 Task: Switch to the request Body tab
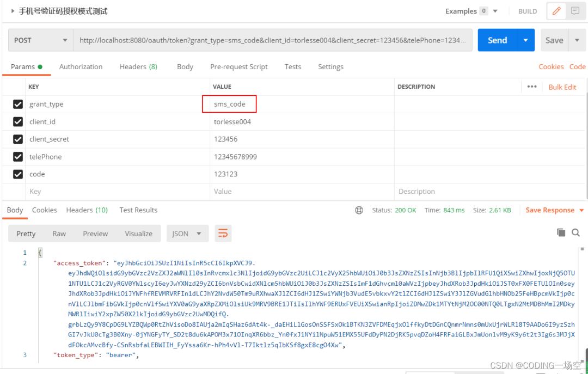(x=185, y=67)
